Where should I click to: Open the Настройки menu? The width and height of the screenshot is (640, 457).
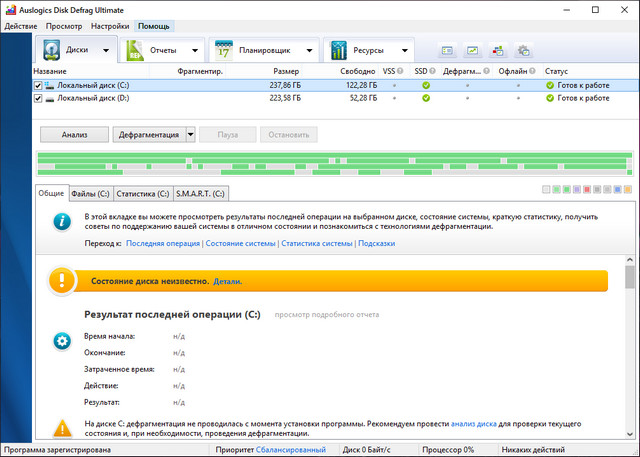coord(109,25)
